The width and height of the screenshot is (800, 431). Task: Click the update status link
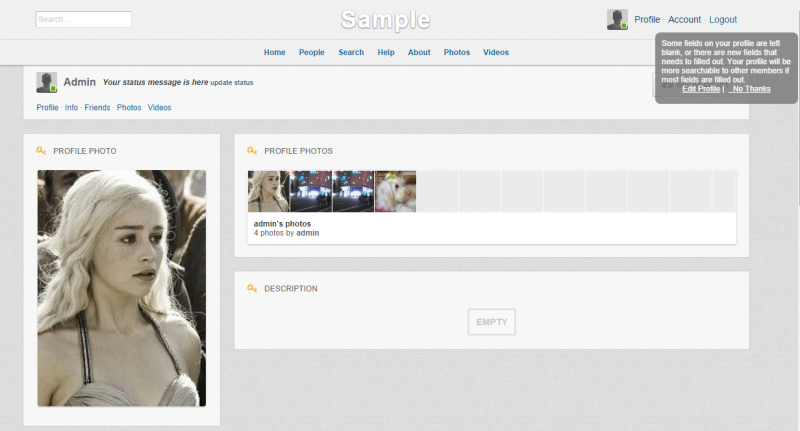point(232,83)
